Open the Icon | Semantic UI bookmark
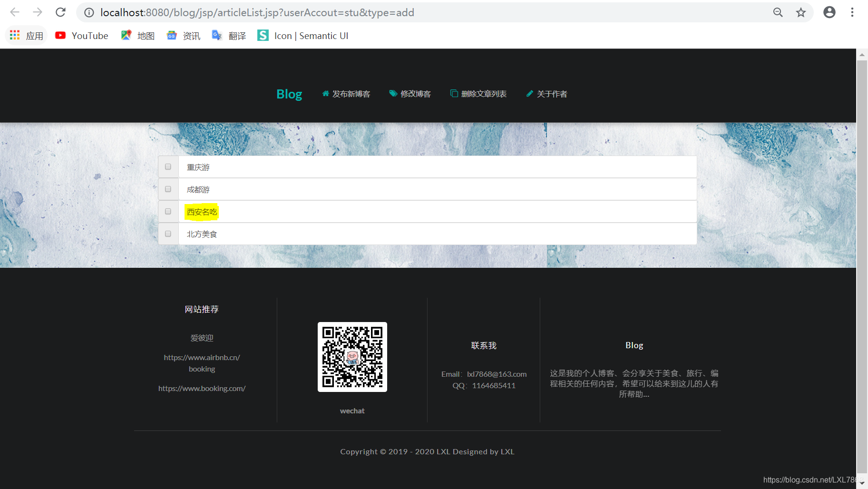Image resolution: width=868 pixels, height=489 pixels. coord(303,36)
